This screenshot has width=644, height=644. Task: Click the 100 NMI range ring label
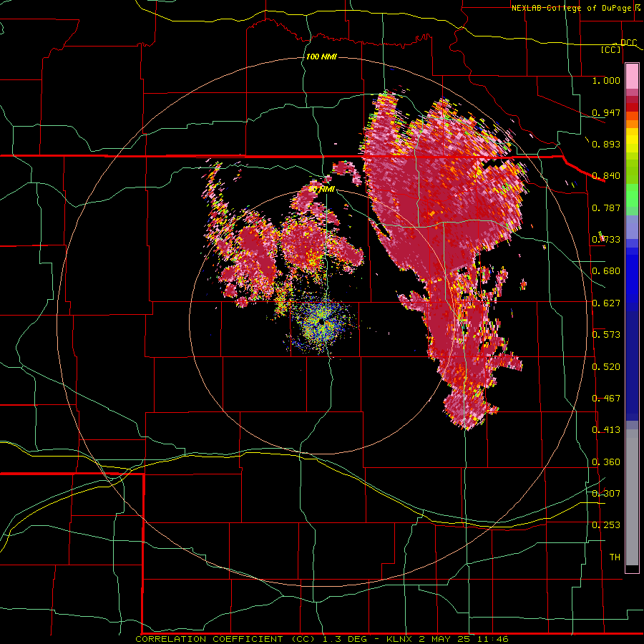click(321, 57)
